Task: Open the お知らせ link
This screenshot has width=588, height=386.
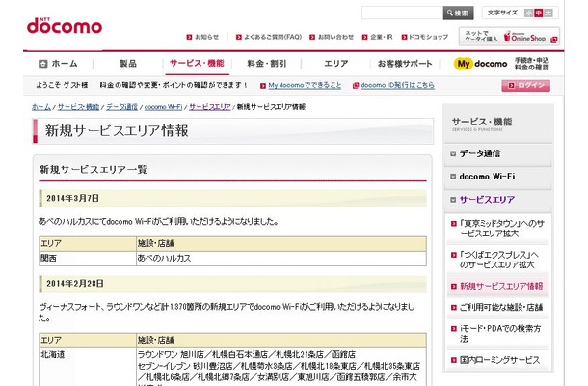Action: coord(206,37)
